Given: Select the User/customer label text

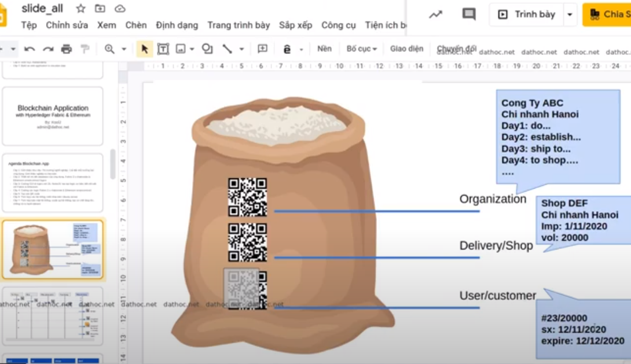Looking at the screenshot, I should coord(497,296).
